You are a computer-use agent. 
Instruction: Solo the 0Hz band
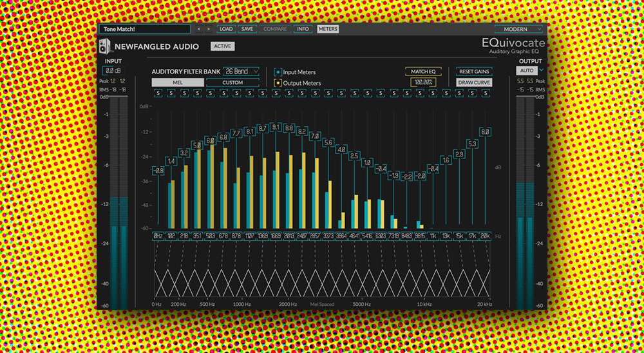(x=158, y=93)
